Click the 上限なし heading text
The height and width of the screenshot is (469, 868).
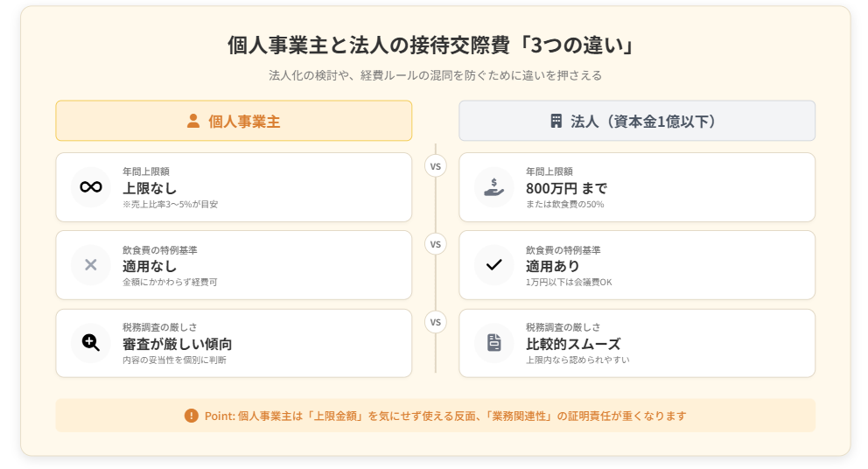point(150,188)
